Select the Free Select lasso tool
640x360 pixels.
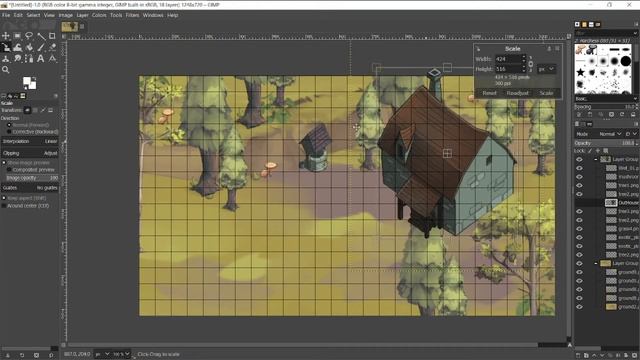pos(29,36)
